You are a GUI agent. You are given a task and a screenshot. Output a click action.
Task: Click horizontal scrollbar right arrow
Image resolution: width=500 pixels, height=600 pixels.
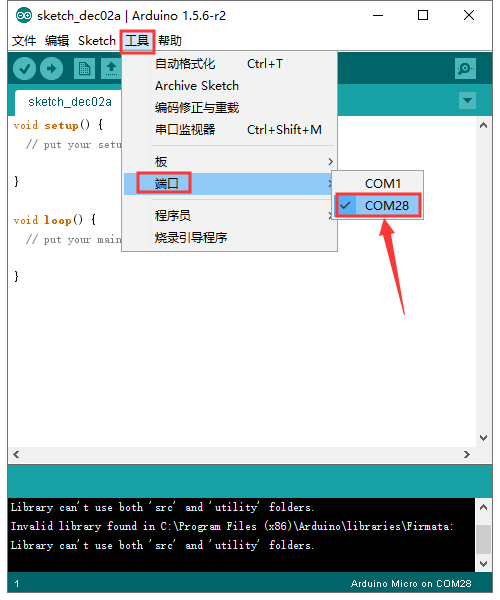[x=467, y=454]
